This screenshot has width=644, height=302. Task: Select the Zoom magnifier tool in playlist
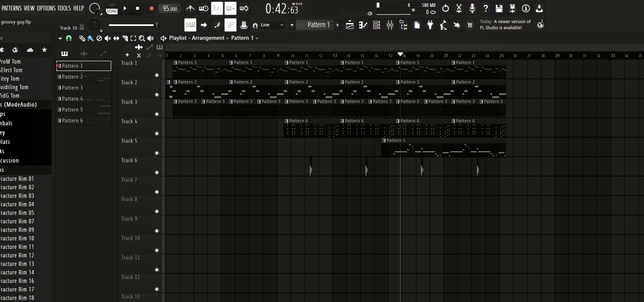tap(142, 38)
